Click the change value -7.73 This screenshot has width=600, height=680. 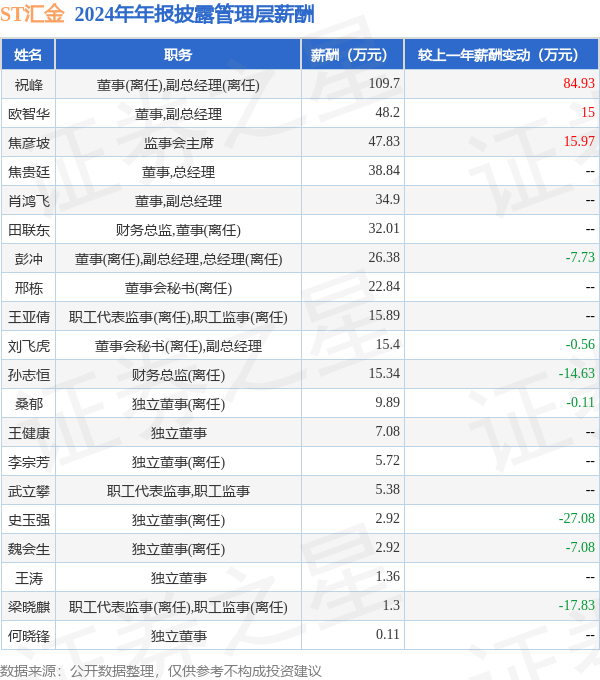580,258
